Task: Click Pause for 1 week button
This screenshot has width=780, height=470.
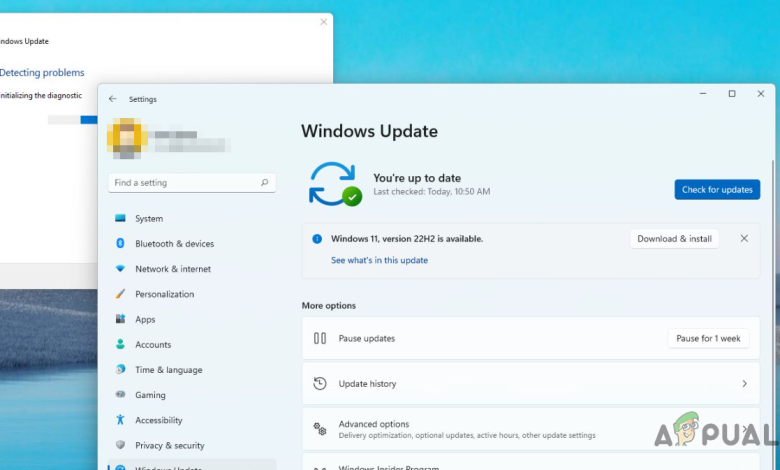Action: tap(708, 338)
